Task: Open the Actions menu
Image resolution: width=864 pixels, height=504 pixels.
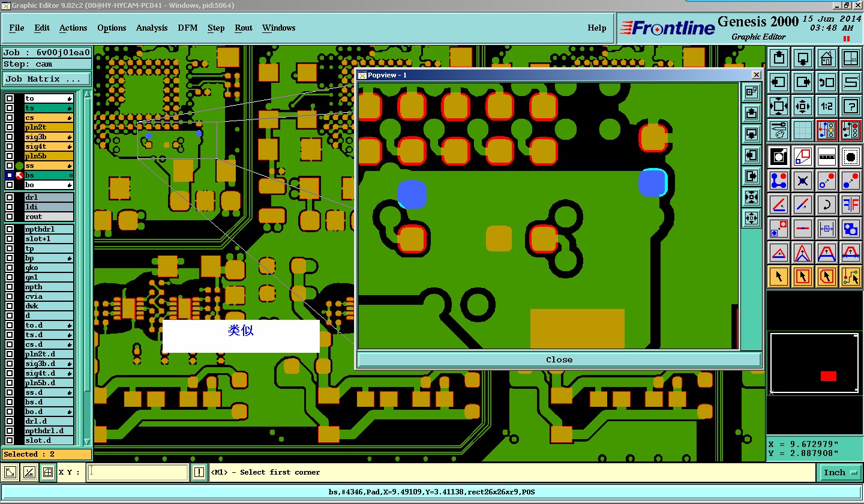Action: coord(73,28)
